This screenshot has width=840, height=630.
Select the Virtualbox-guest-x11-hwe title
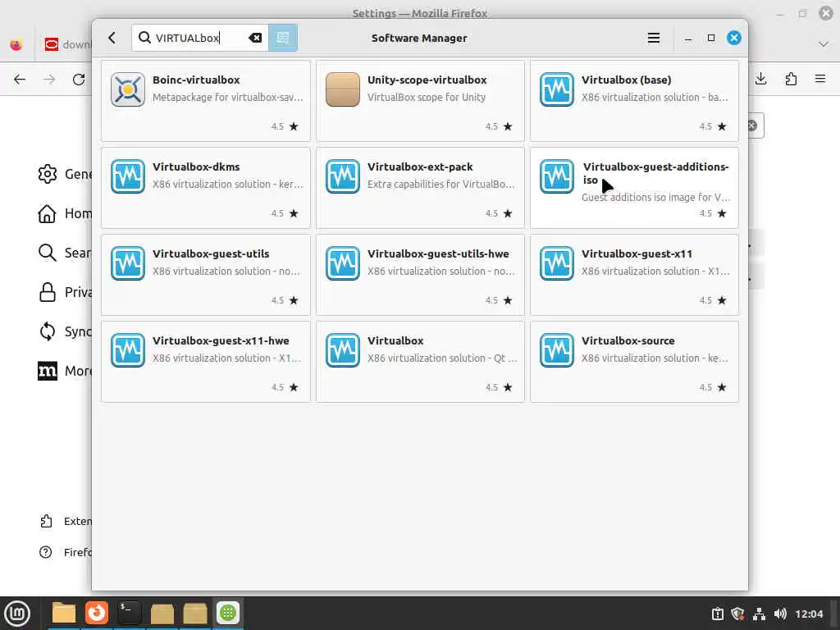[221, 340]
